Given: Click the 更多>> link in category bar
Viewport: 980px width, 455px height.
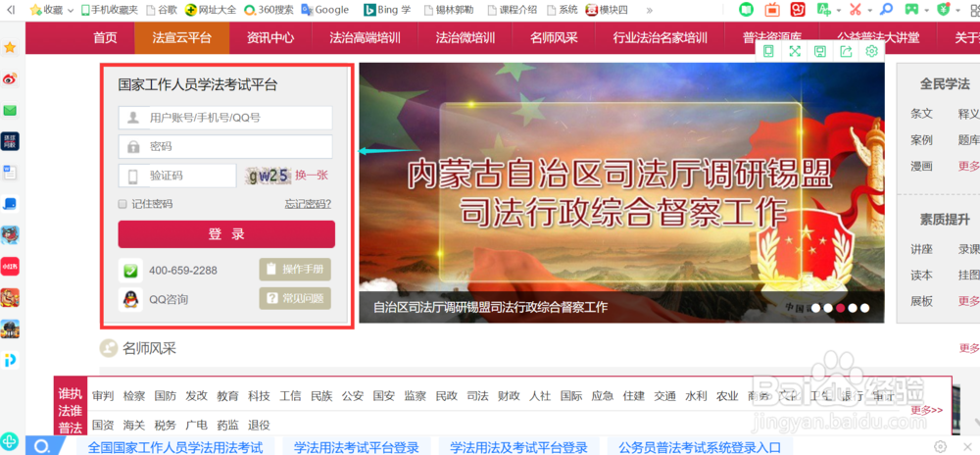Looking at the screenshot, I should click(x=927, y=410).
